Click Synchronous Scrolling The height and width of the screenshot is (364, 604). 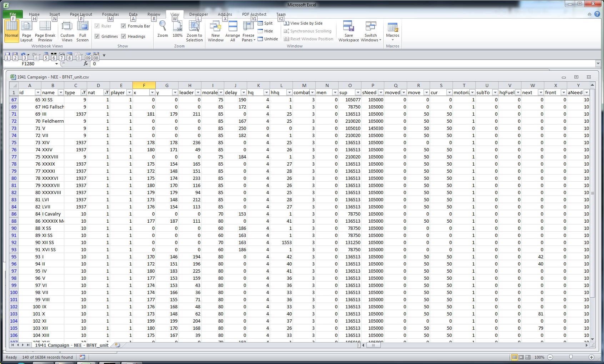click(308, 31)
